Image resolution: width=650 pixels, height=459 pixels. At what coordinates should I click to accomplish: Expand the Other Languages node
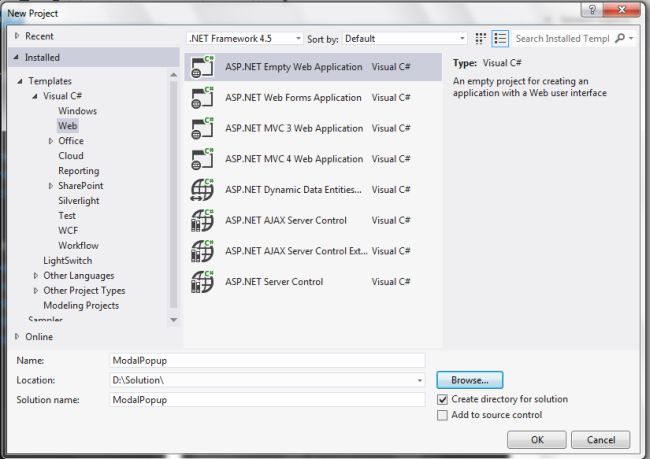pos(36,276)
